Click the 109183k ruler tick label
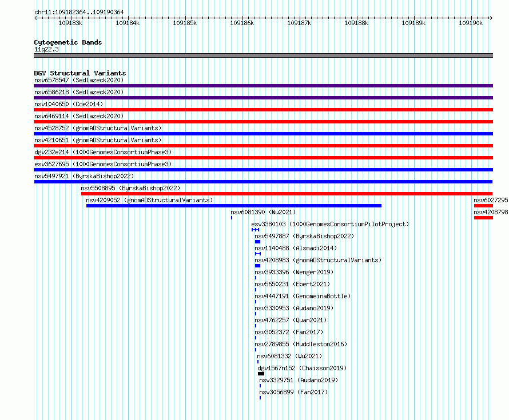509x420 pixels. 70,23
